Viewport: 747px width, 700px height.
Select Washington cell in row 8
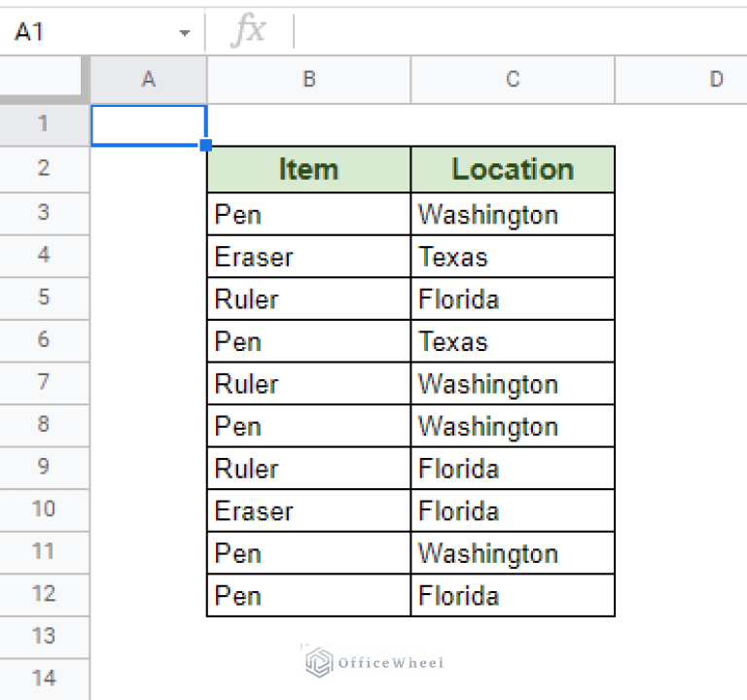pyautogui.click(x=513, y=426)
